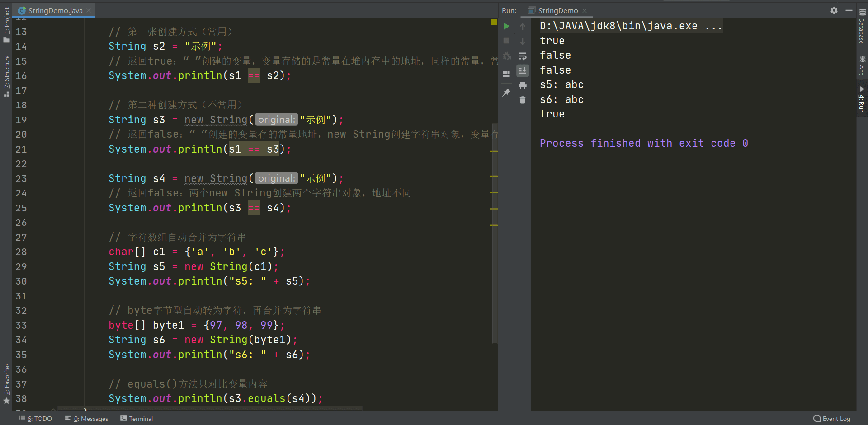
Task: Click the highlighted == operator on line 16
Action: pos(254,75)
